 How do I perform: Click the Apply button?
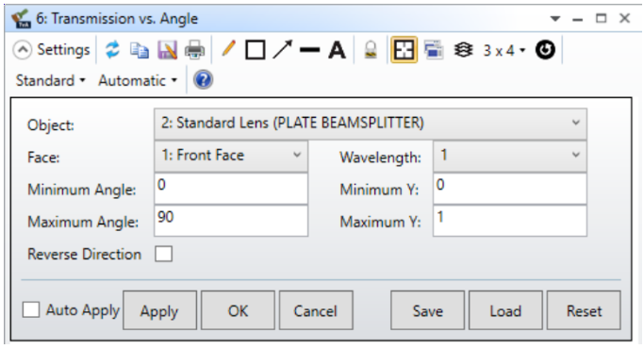tap(159, 310)
